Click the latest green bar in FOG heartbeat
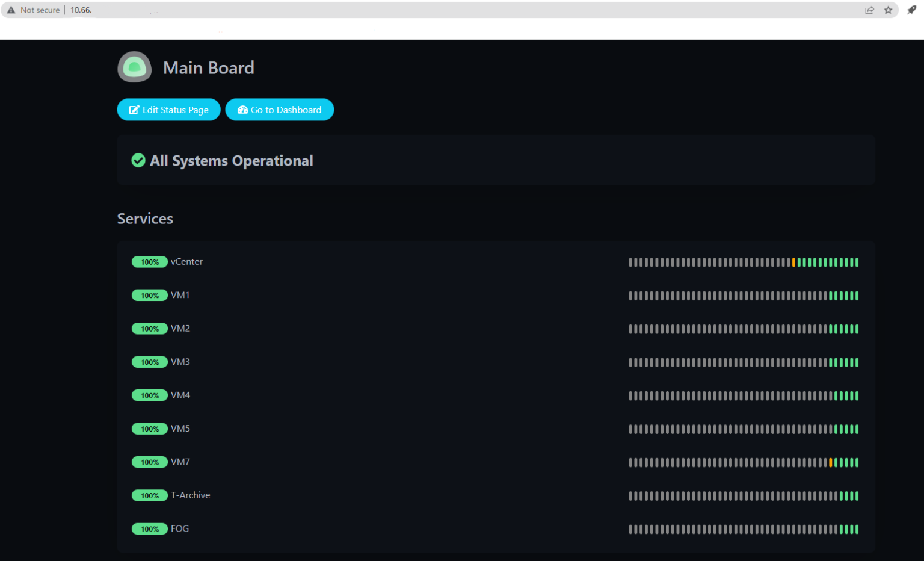 click(x=857, y=530)
